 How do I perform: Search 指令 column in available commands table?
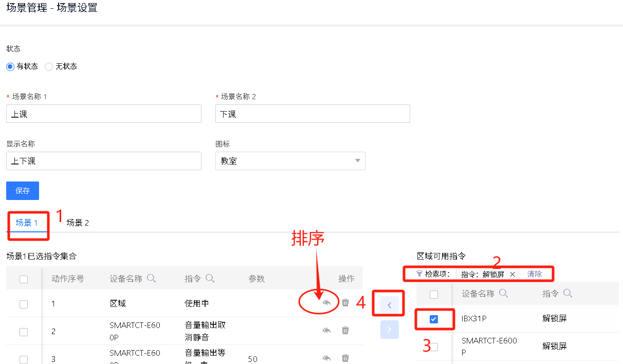[567, 294]
